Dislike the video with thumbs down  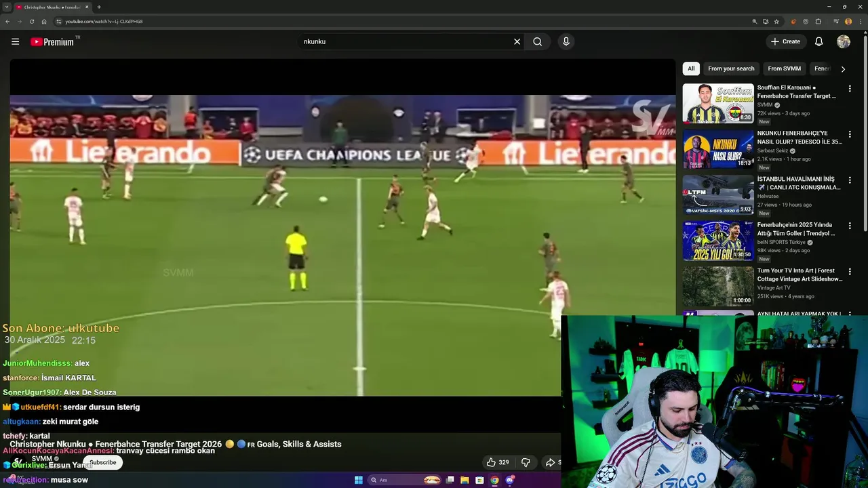tap(526, 462)
